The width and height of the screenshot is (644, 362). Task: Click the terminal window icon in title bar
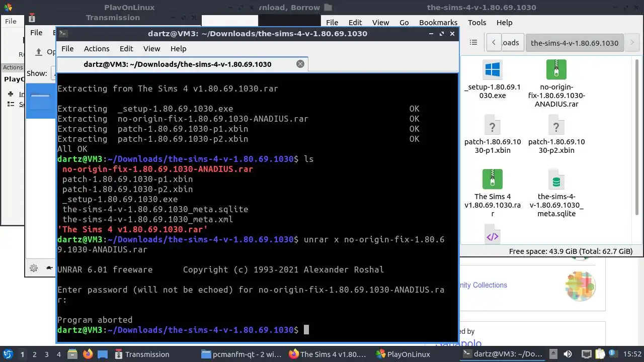click(x=63, y=34)
